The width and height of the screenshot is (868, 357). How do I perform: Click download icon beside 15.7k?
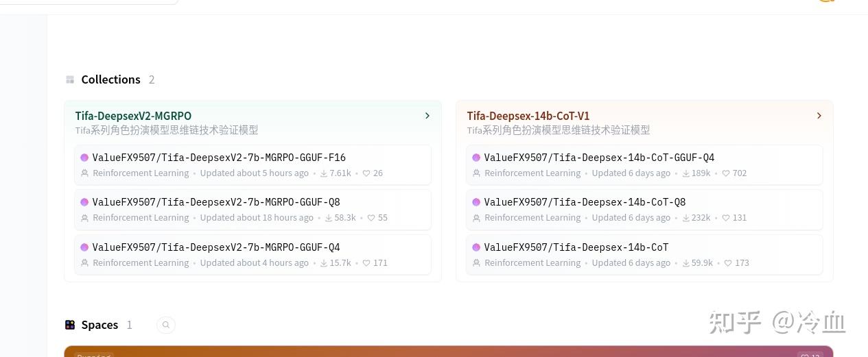(324, 263)
